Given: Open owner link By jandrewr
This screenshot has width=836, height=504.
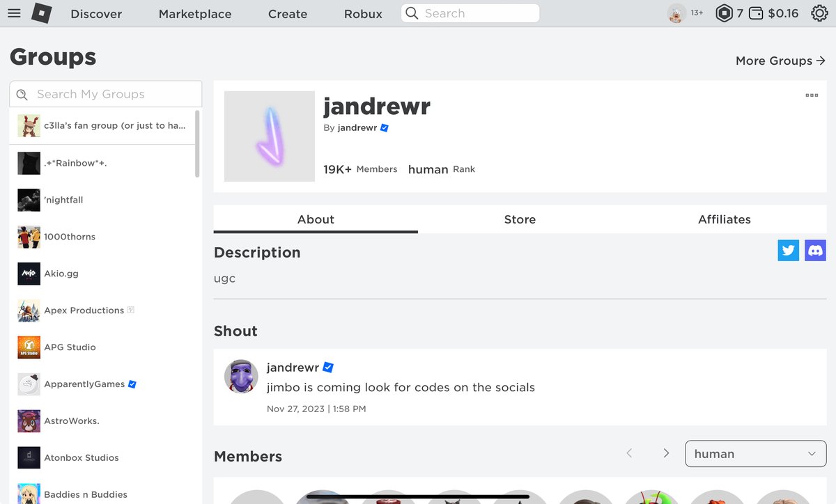Looking at the screenshot, I should [x=357, y=128].
